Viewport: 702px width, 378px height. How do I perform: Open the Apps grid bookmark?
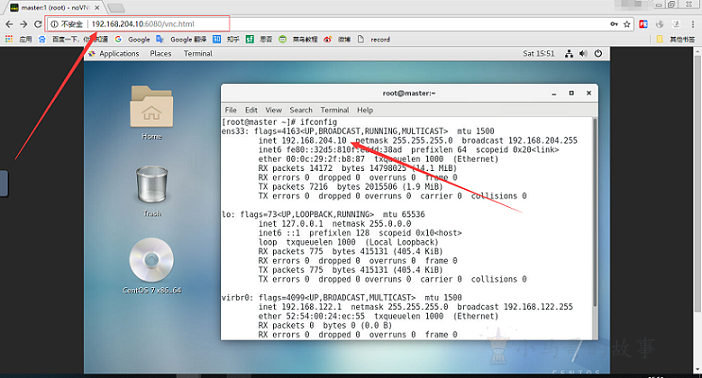click(18, 39)
